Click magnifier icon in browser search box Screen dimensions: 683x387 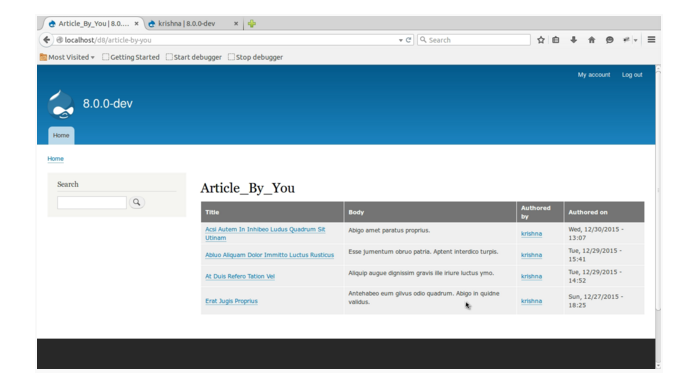[423, 40]
